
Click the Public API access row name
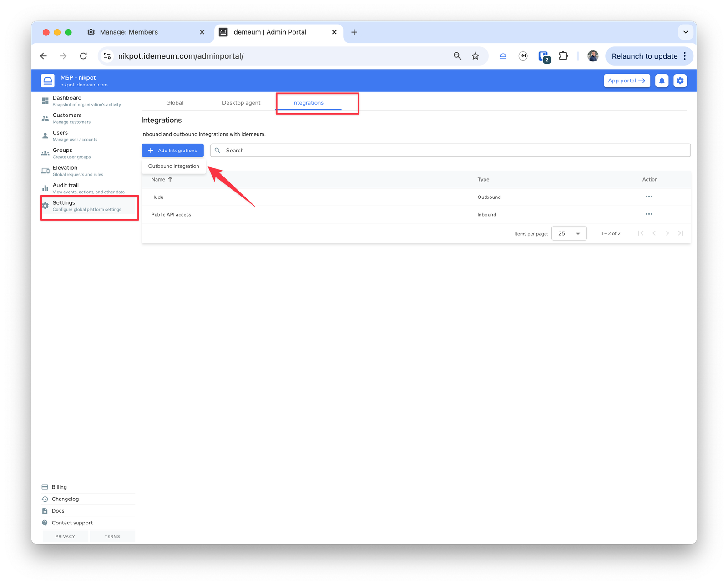[171, 215]
